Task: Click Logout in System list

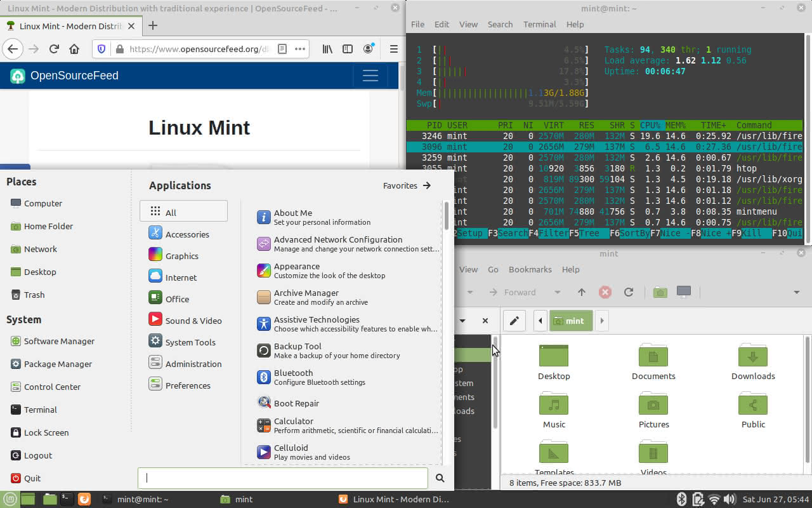Action: (31, 455)
